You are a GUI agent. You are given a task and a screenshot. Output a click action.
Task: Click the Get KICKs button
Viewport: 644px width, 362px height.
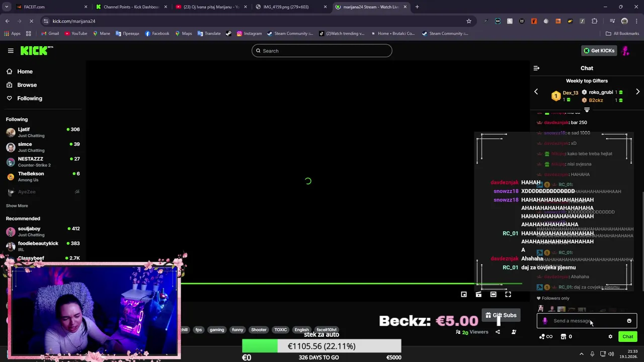pos(599,51)
